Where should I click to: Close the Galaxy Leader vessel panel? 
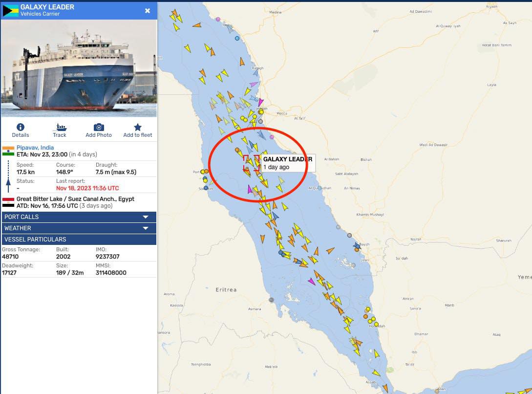[148, 11]
